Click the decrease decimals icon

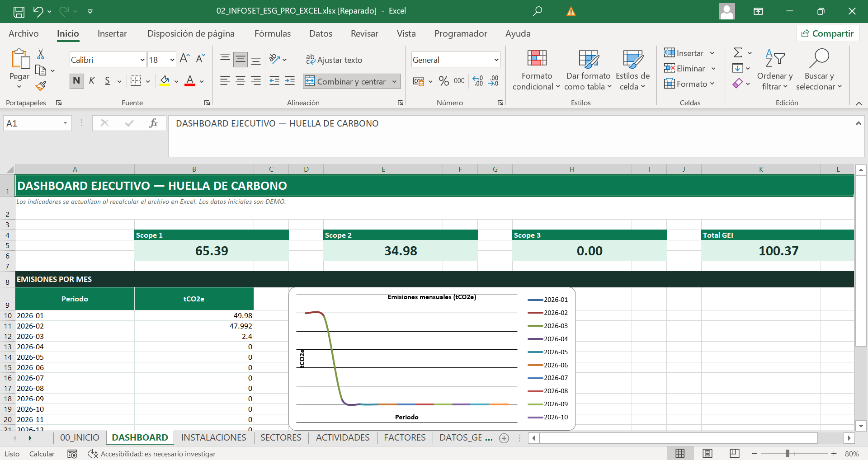coord(493,81)
